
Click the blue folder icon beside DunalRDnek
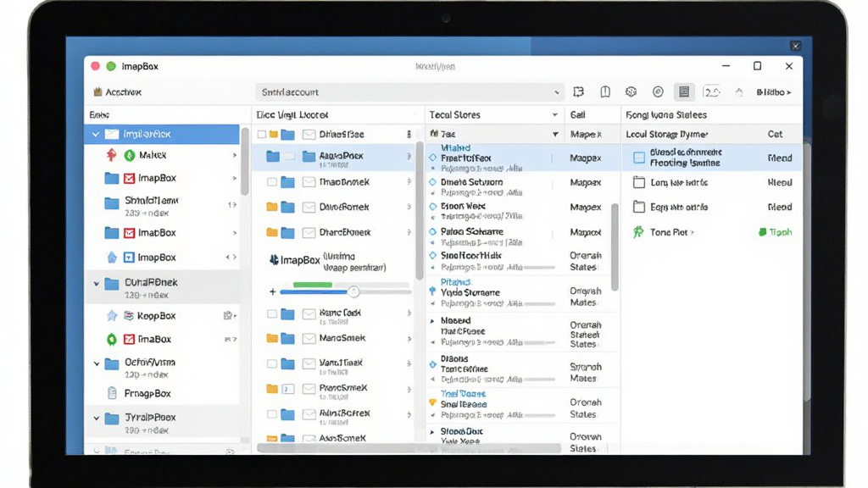[x=112, y=284]
